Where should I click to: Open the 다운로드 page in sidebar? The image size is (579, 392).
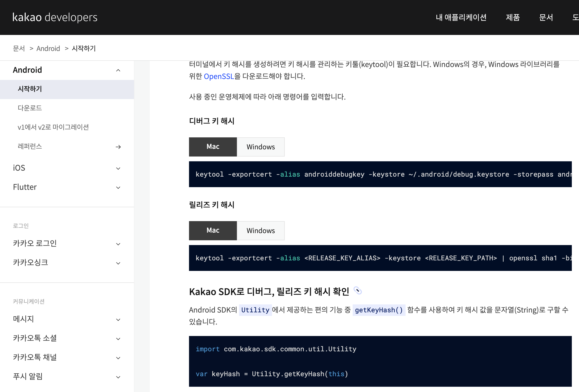click(x=30, y=108)
